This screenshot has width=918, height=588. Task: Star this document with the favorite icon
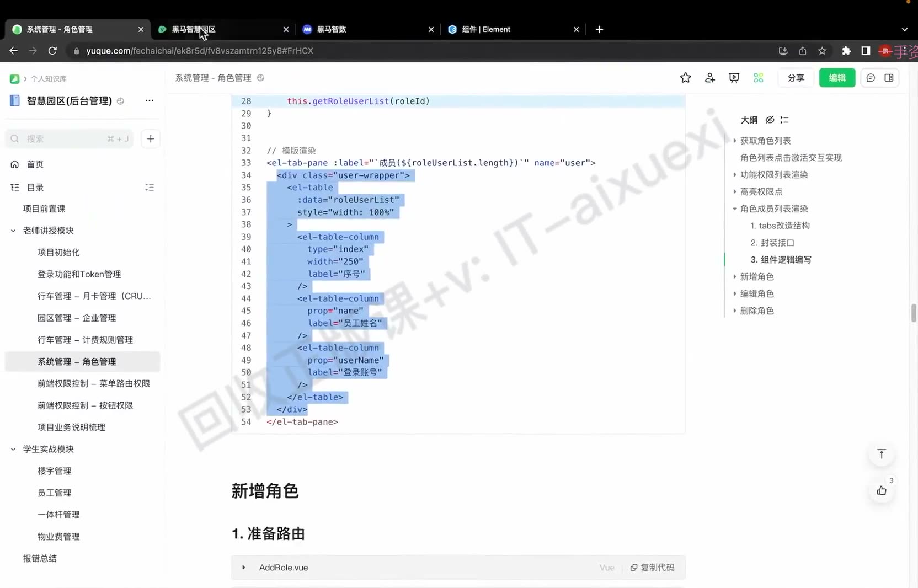685,78
